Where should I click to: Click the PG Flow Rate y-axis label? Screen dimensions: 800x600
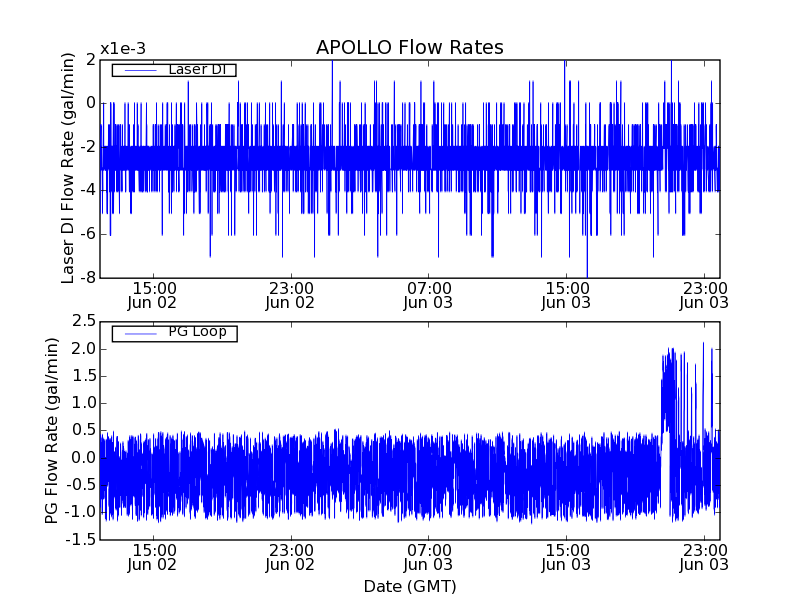(x=52, y=431)
